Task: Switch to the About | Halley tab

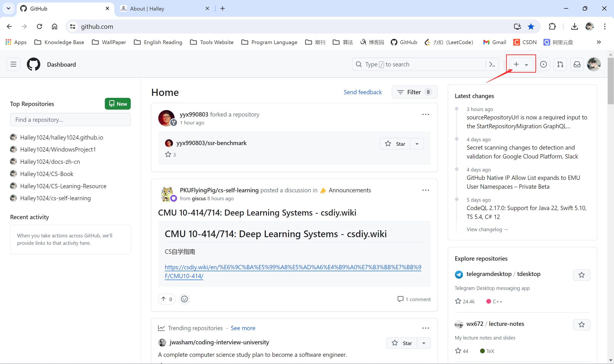Action: [x=147, y=9]
